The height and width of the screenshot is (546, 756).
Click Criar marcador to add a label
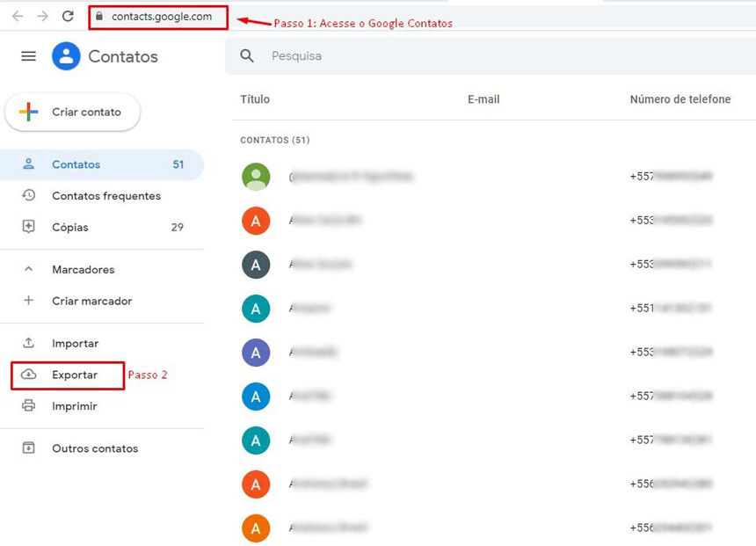pos(91,301)
